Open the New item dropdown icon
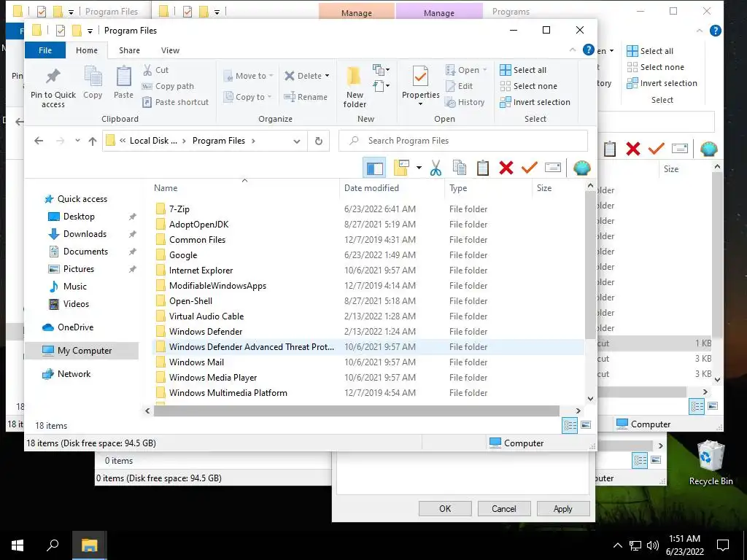This screenshot has height=560, width=747. (x=381, y=71)
